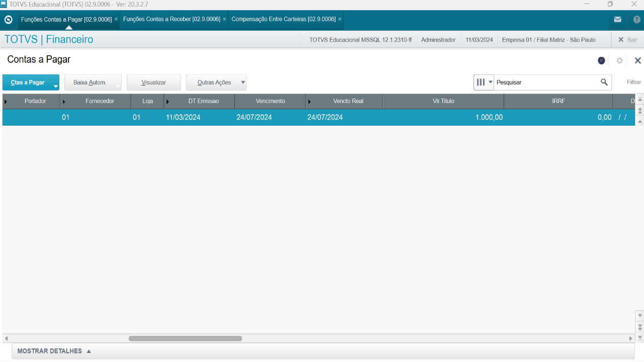Switch to Compensação Entre Carteiras tab
The image size is (644, 362).
tap(283, 19)
